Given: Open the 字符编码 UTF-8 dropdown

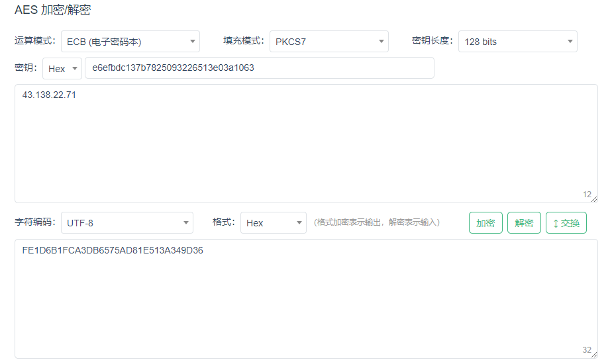Looking at the screenshot, I should click(x=127, y=223).
